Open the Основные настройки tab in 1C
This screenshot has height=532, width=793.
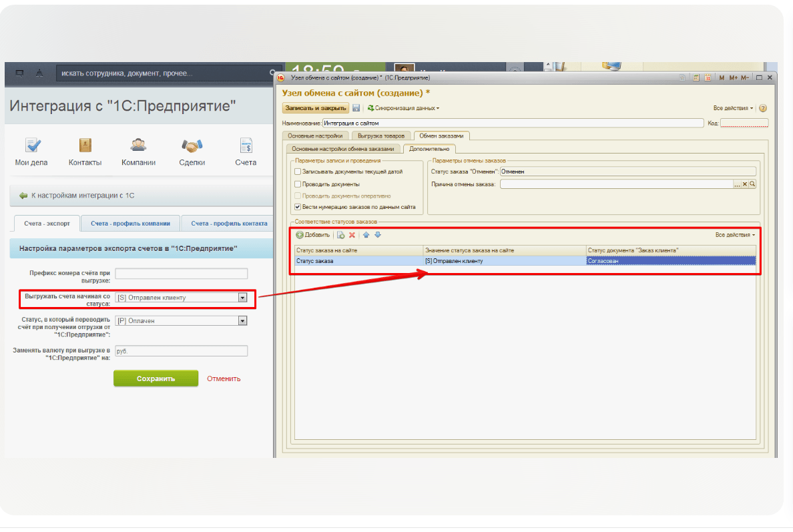pyautogui.click(x=315, y=136)
